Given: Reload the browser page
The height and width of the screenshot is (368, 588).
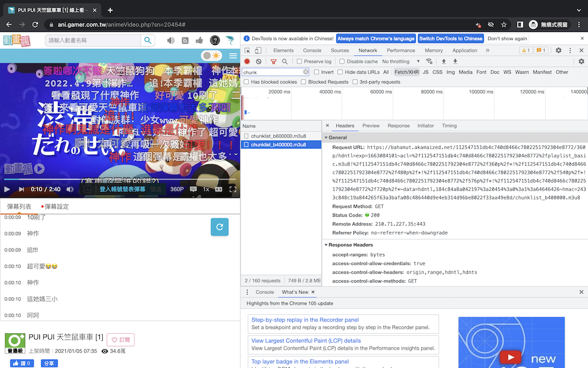Looking at the screenshot, I should [x=35, y=25].
